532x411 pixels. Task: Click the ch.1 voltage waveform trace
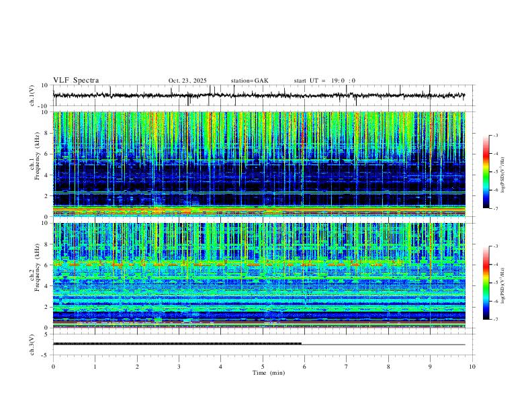pyautogui.click(x=259, y=95)
